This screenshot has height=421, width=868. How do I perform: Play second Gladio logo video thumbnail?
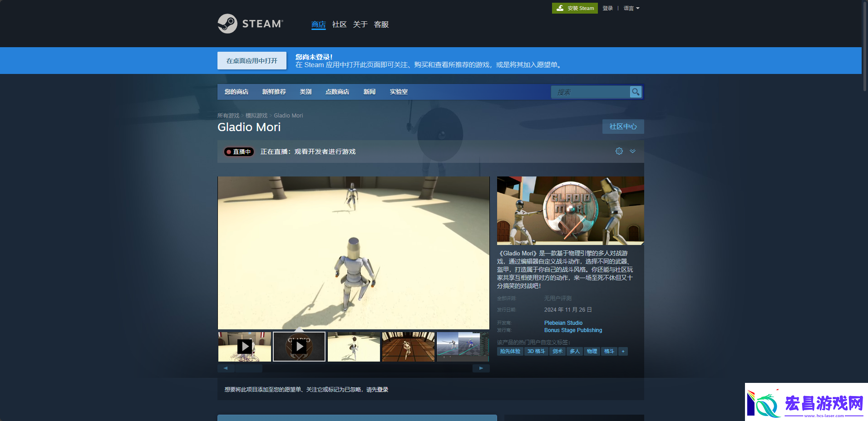click(x=299, y=347)
